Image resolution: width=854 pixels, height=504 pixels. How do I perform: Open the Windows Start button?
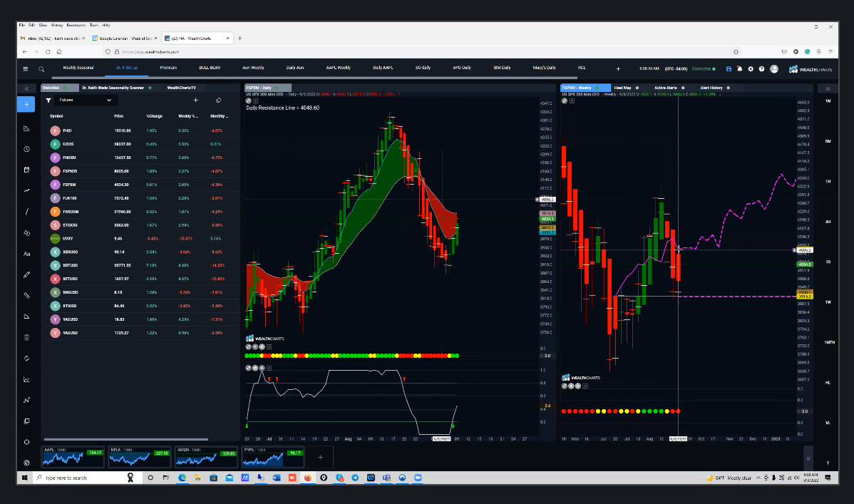click(x=24, y=478)
